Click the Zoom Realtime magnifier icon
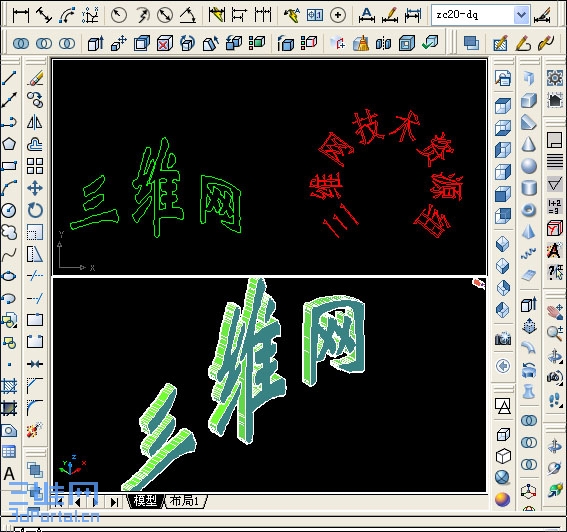Screen dimensions: 567x532 tap(555, 333)
